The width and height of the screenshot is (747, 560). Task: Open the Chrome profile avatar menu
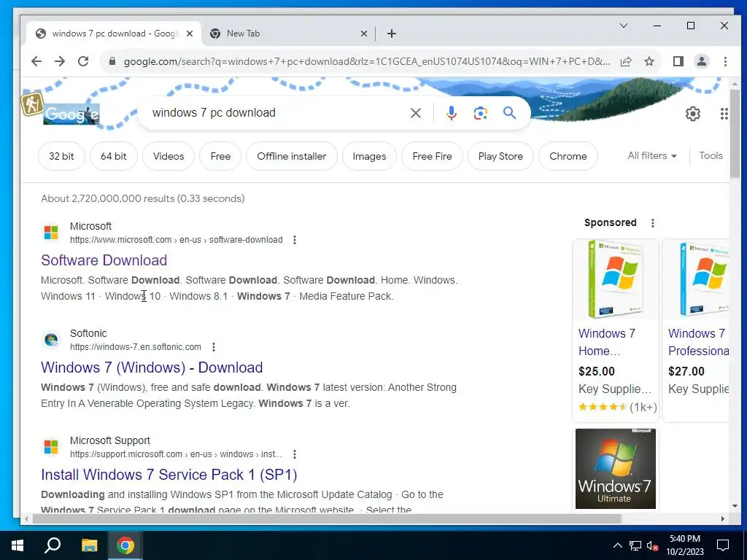coord(701,61)
